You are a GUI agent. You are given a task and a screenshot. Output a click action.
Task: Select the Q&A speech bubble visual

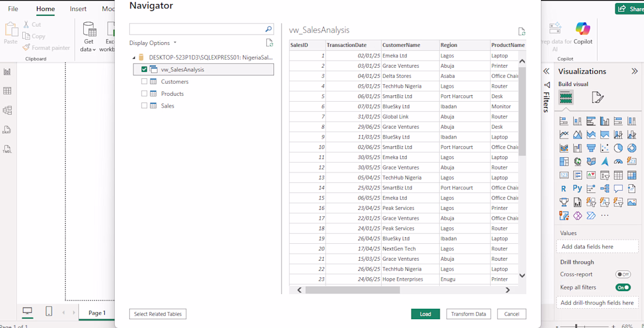[x=618, y=189]
